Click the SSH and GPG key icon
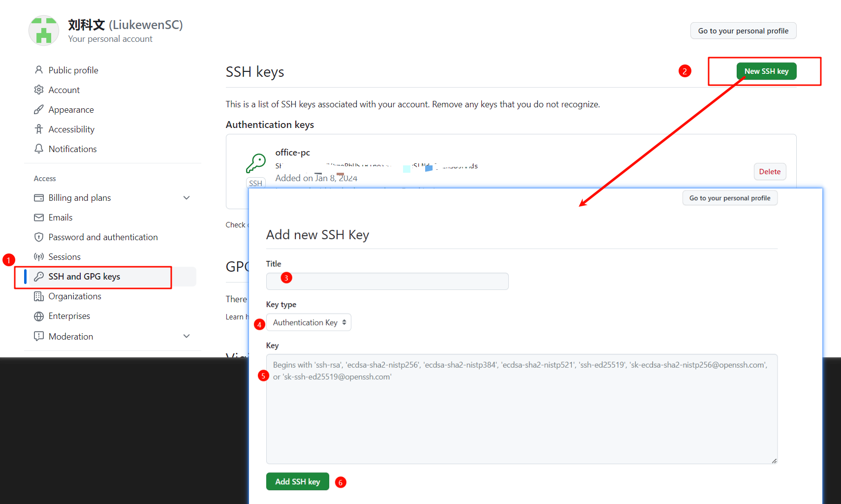 39,277
